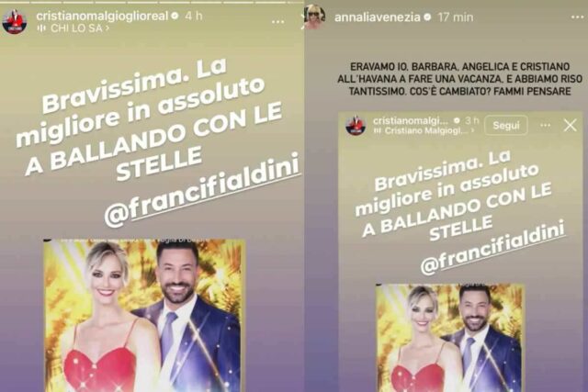Open more options on annaliavenezia story

577,17
